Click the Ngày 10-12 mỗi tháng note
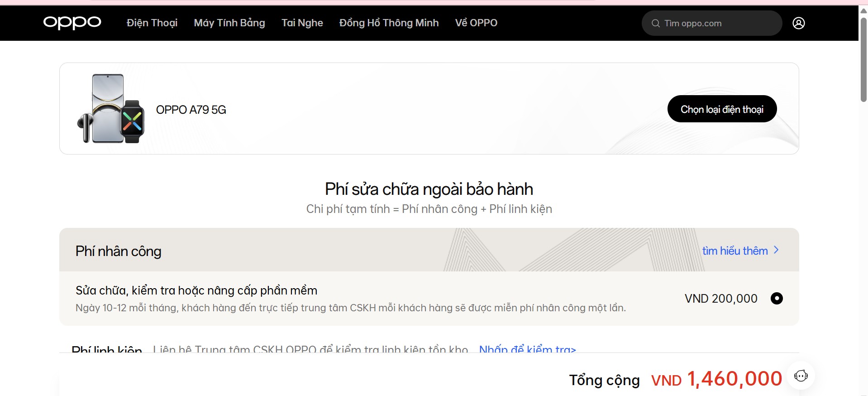868x396 pixels. coord(351,308)
